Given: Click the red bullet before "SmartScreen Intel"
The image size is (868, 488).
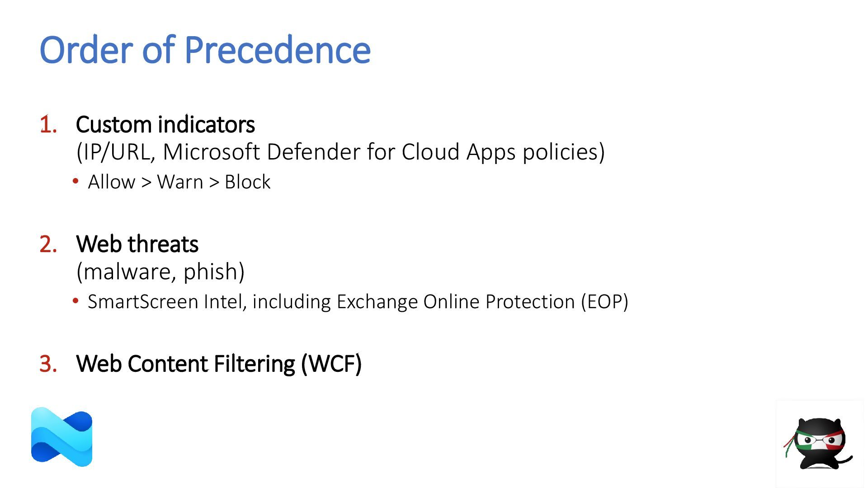Looking at the screenshot, I should pos(75,301).
